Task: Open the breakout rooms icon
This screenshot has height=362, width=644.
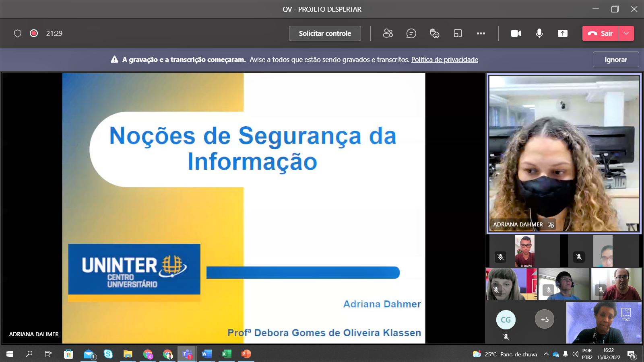Action: (x=458, y=33)
